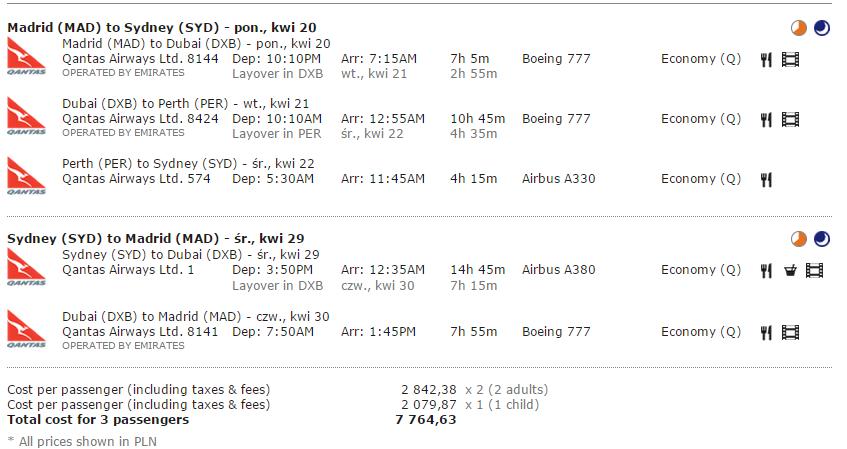
Task: Click the meal icon for flight 8141
Action: [x=766, y=332]
